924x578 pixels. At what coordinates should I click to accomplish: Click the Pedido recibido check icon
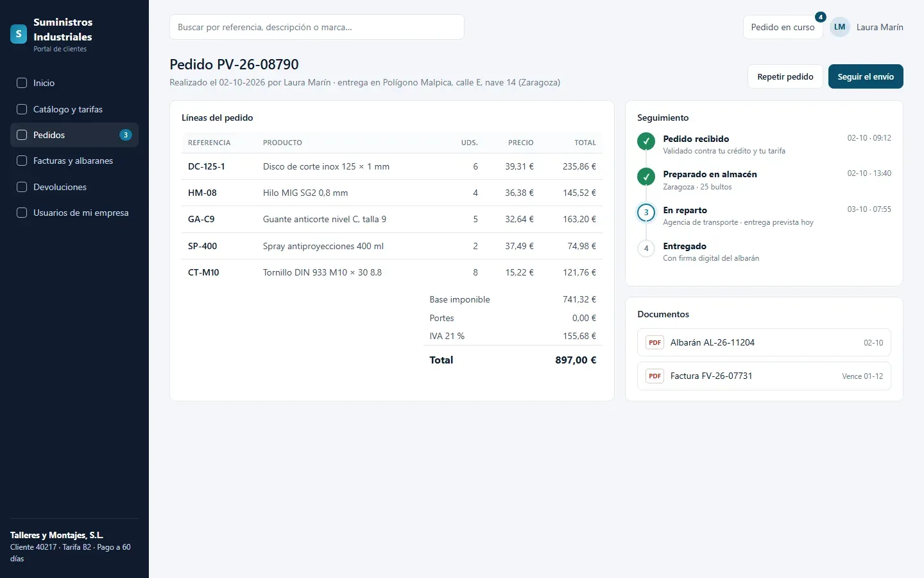click(x=646, y=141)
